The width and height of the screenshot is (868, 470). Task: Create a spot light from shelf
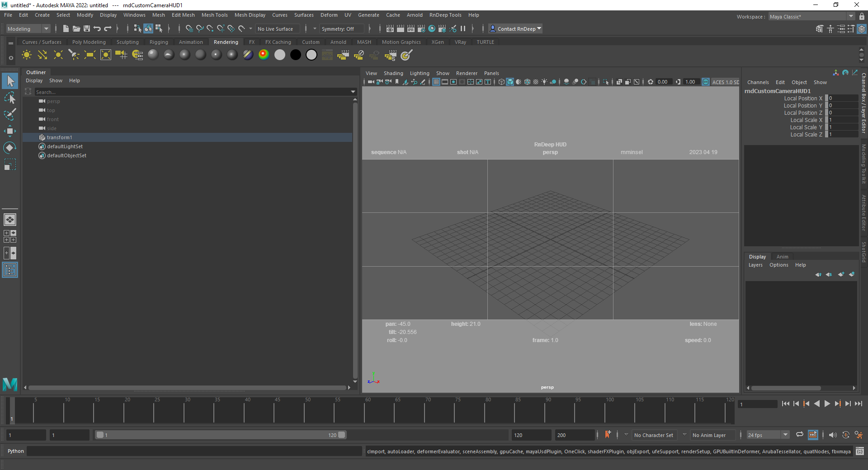(x=74, y=55)
